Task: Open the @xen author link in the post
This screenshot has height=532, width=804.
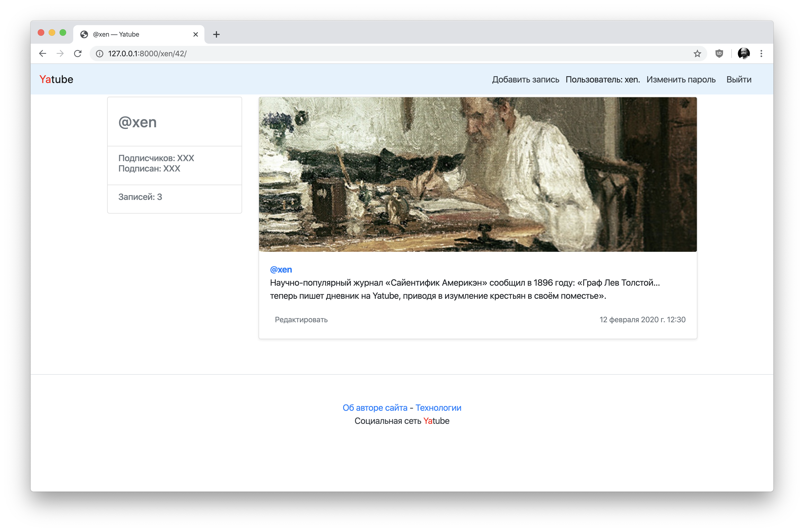Action: pos(281,269)
